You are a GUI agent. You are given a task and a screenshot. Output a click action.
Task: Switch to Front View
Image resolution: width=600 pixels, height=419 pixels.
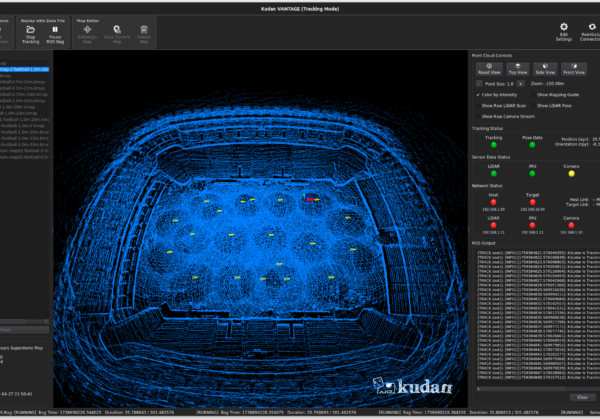tap(574, 71)
